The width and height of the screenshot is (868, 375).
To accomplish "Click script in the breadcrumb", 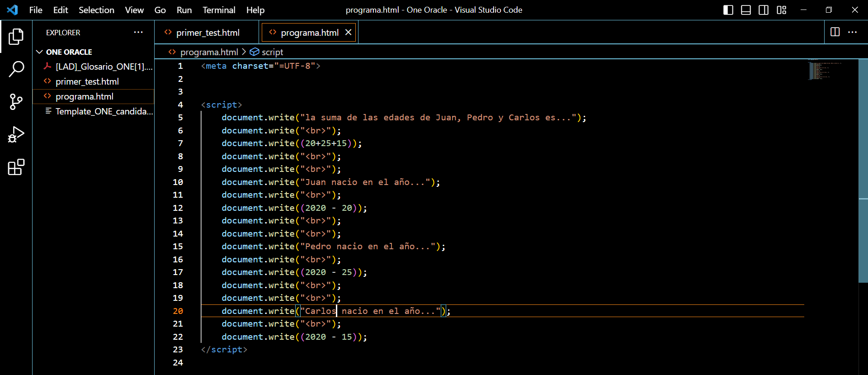I will tap(272, 52).
